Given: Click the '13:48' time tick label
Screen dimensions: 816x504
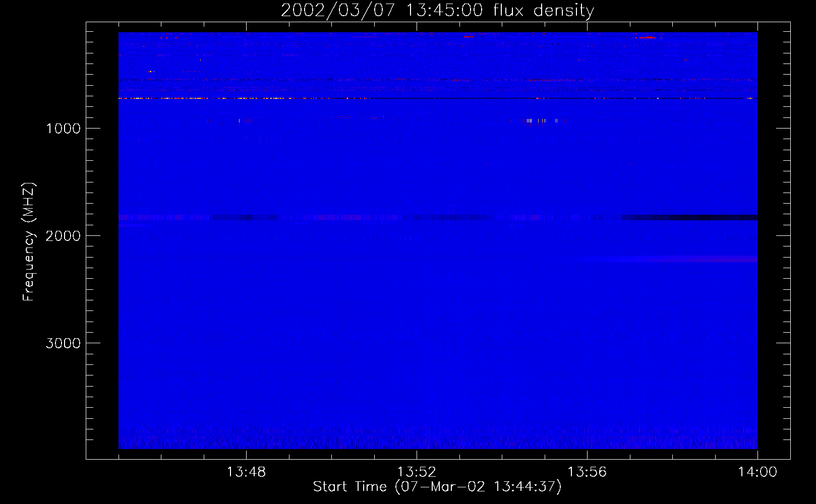Looking at the screenshot, I should [246, 472].
